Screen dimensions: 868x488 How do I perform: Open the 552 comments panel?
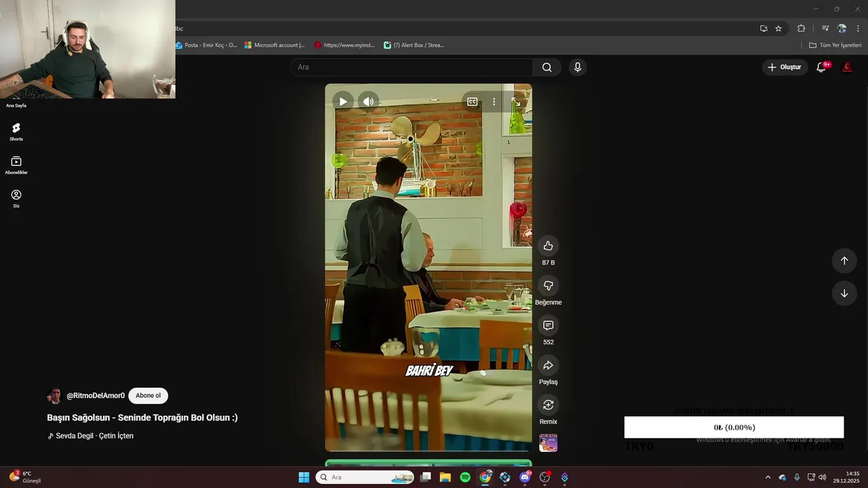pos(549,325)
